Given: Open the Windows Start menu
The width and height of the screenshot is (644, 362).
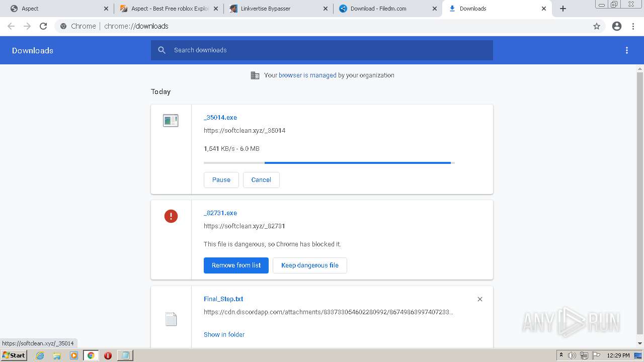Looking at the screenshot, I should point(14,355).
